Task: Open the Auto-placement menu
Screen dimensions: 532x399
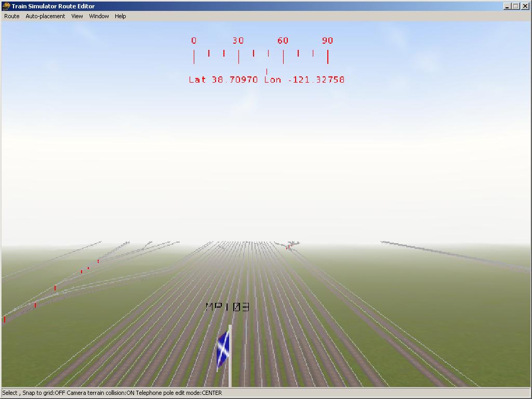Action: tap(45, 16)
